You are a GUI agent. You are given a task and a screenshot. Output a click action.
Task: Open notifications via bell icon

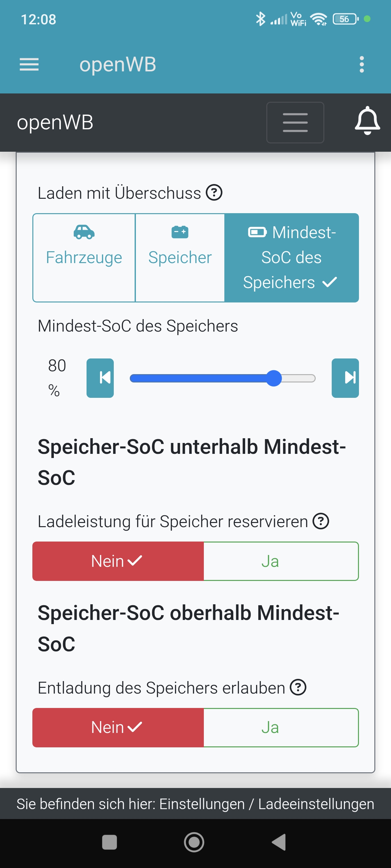pyautogui.click(x=367, y=121)
